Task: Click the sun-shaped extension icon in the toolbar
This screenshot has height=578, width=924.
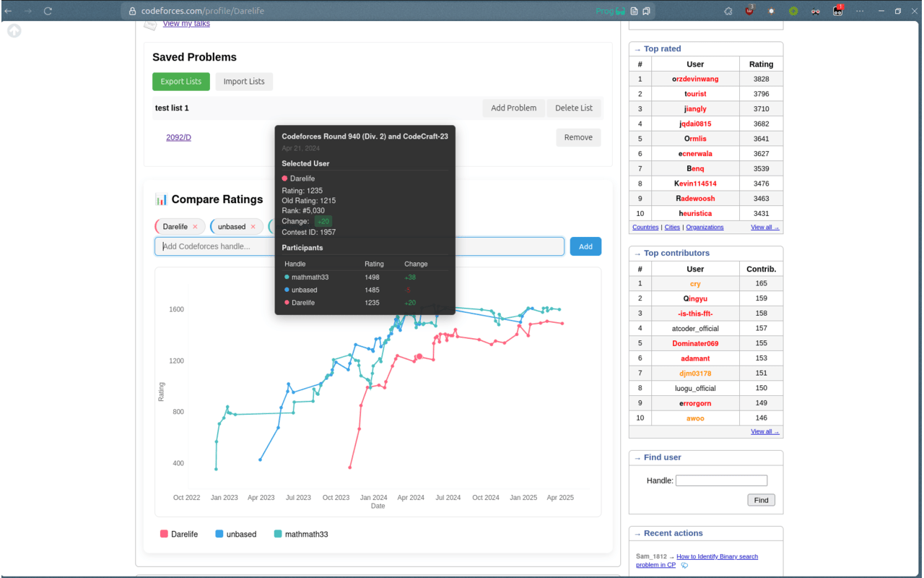Action: 771,11
